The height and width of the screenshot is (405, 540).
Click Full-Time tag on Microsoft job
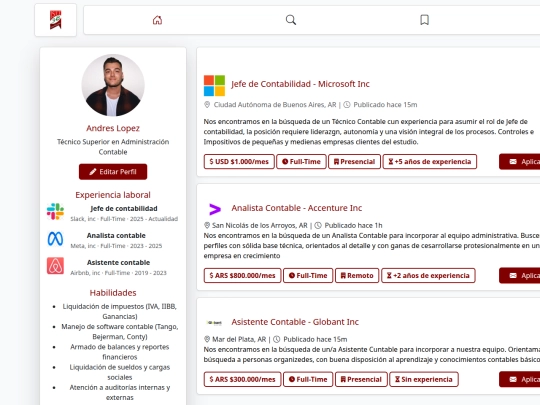click(x=301, y=162)
